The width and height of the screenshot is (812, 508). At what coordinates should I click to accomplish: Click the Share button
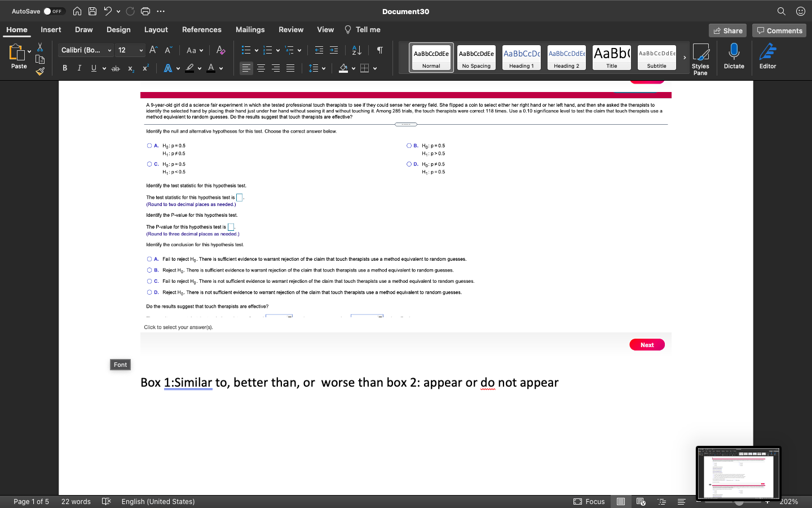tap(727, 30)
